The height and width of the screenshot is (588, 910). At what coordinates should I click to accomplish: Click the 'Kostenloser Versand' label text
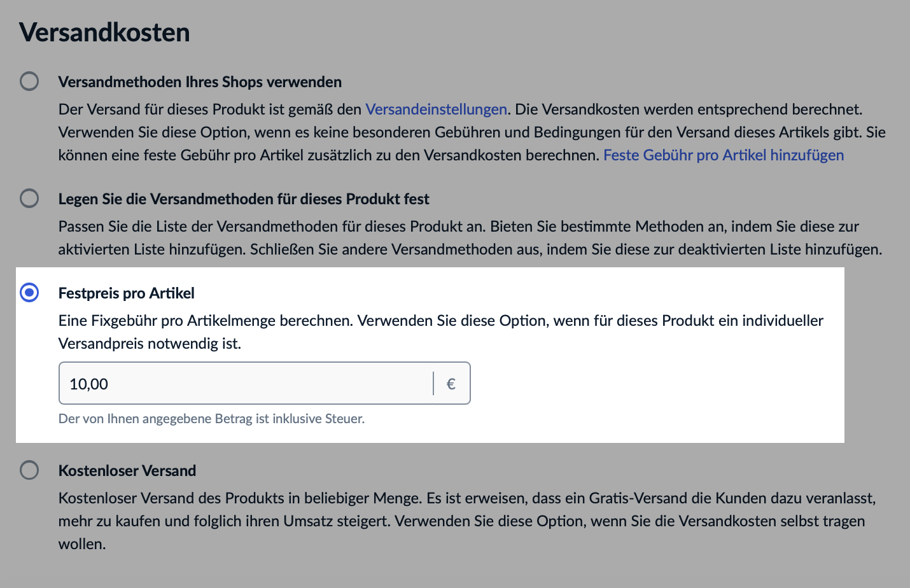pyautogui.click(x=127, y=471)
